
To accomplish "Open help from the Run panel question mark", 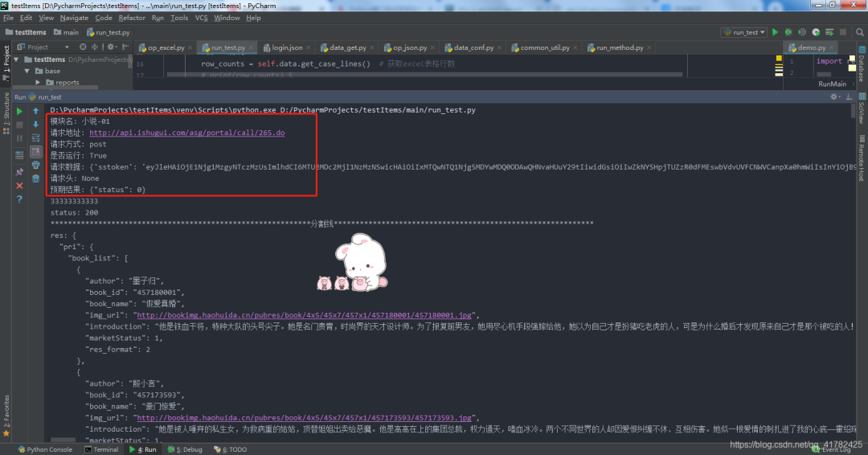I will click(19, 199).
